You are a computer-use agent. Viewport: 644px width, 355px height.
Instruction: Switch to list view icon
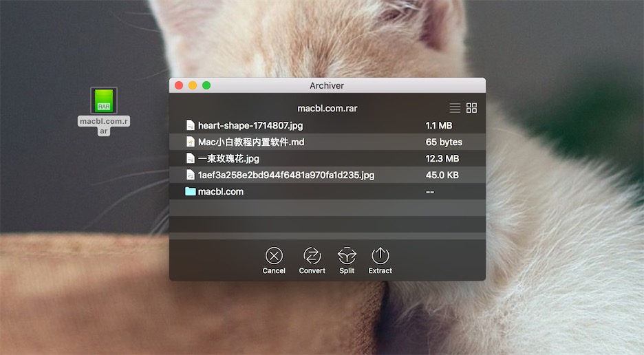click(455, 108)
